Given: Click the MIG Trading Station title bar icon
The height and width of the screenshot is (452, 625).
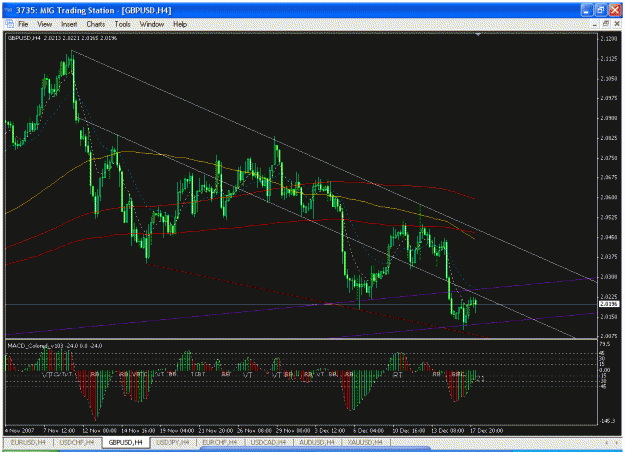Looking at the screenshot, I should (x=8, y=10).
